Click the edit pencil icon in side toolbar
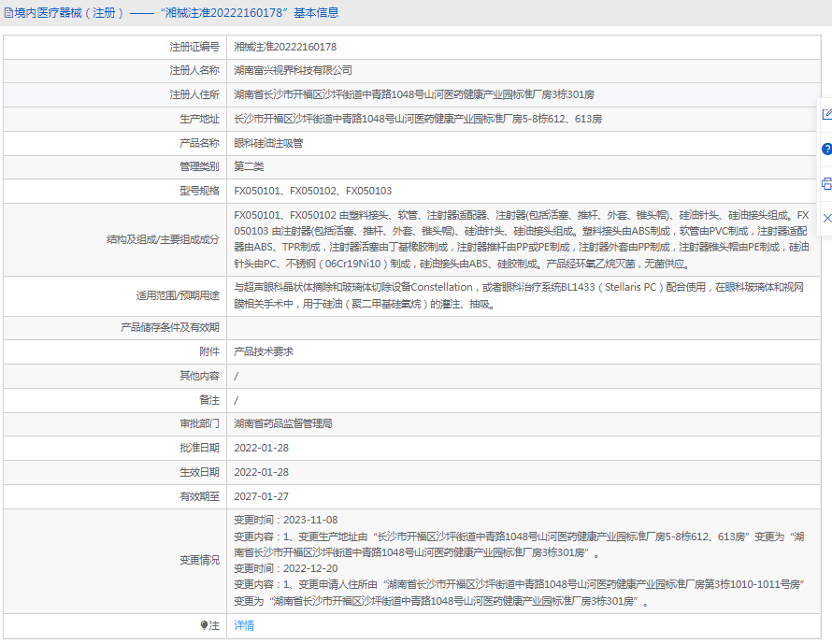Viewport: 832px width, 644px height. click(x=826, y=114)
